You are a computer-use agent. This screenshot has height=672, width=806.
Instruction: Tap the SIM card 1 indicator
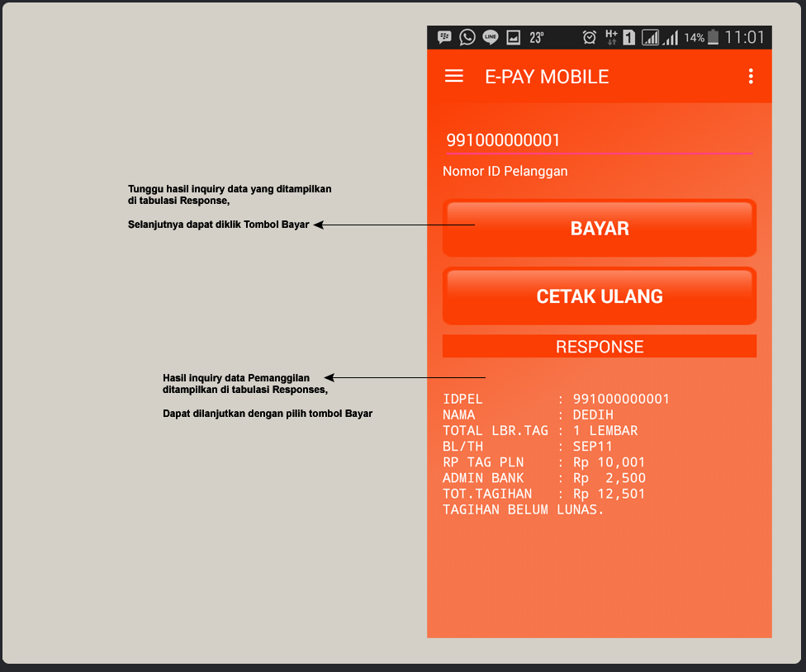[628, 37]
